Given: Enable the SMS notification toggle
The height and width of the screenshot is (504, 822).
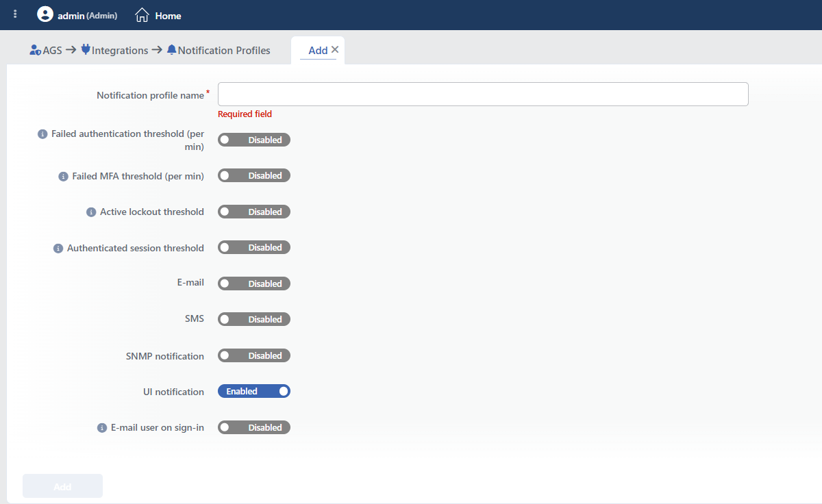Looking at the screenshot, I should pyautogui.click(x=254, y=320).
